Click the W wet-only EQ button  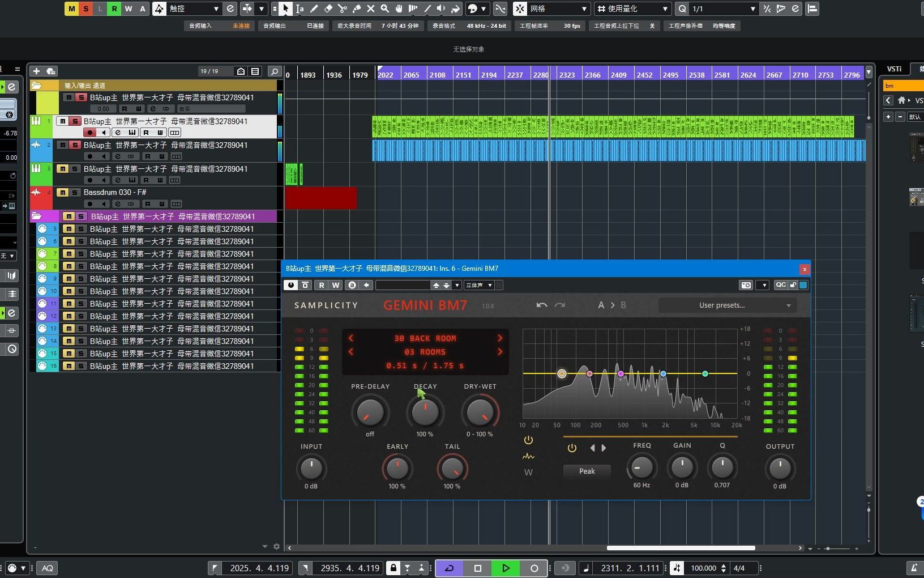pyautogui.click(x=528, y=473)
